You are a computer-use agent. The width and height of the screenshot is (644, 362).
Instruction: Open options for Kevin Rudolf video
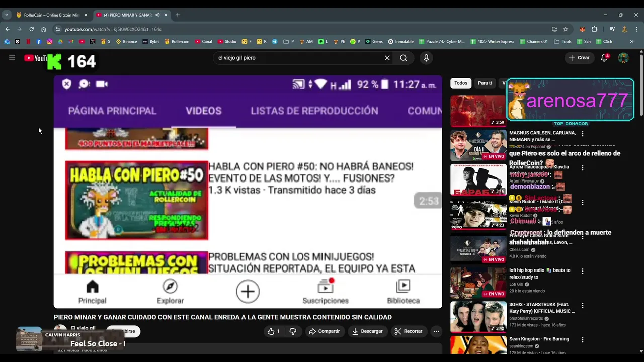(583, 203)
